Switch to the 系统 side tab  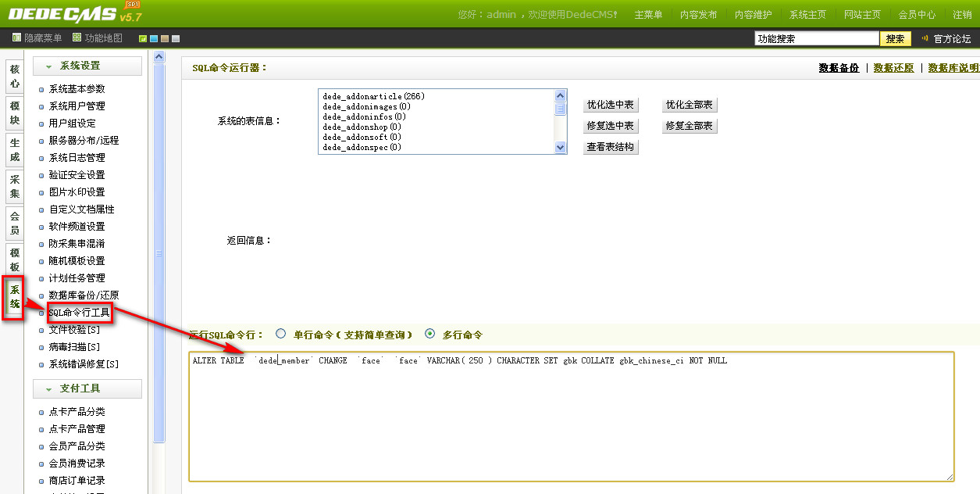(x=14, y=297)
